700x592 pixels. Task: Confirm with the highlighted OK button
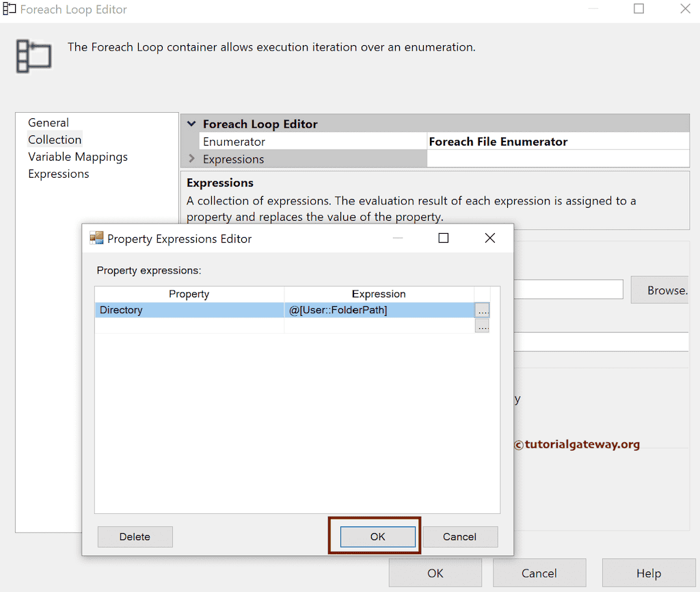(x=374, y=537)
